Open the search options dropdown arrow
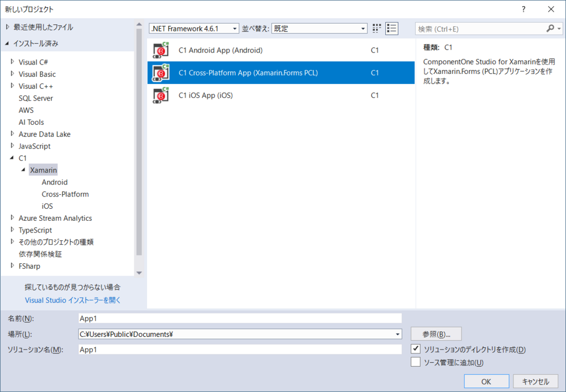The width and height of the screenshot is (566, 392). point(559,29)
